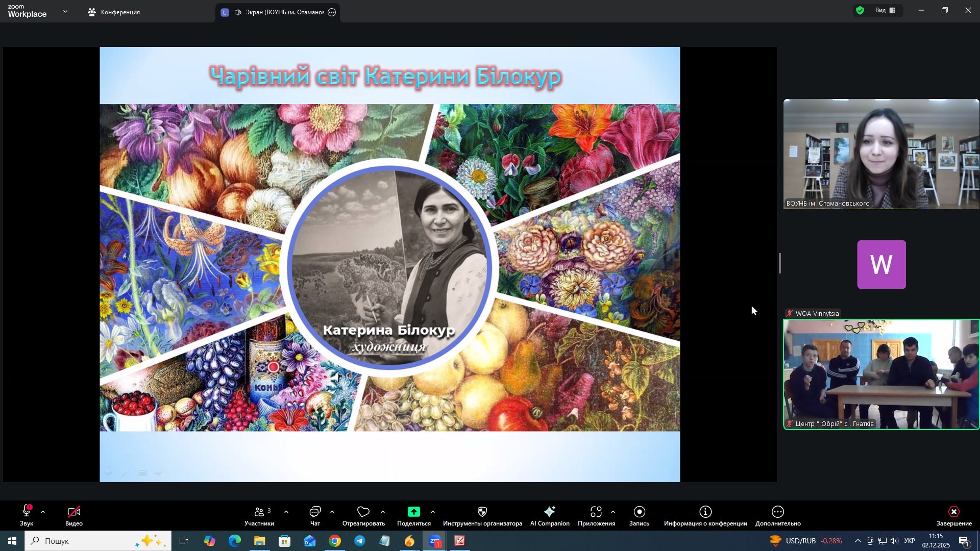Open Zoom Workplace dropdown menu
The height and width of the screenshot is (551, 980).
(65, 11)
